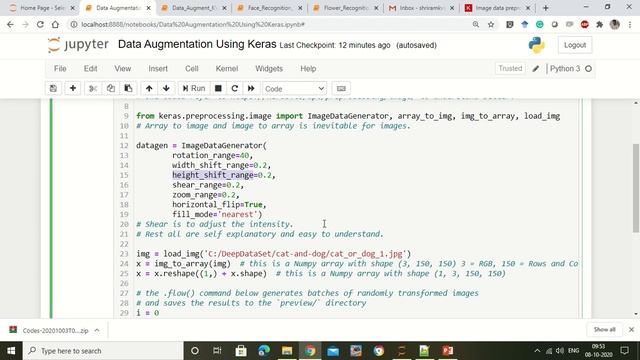Switch to the Data_Augment browser tab
The height and width of the screenshot is (360, 640).
[193, 8]
